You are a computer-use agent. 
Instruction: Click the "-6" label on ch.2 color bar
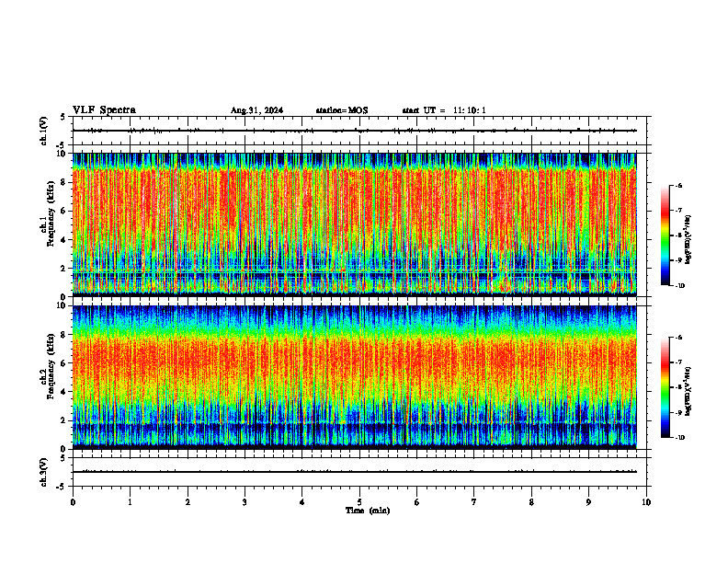tap(678, 338)
